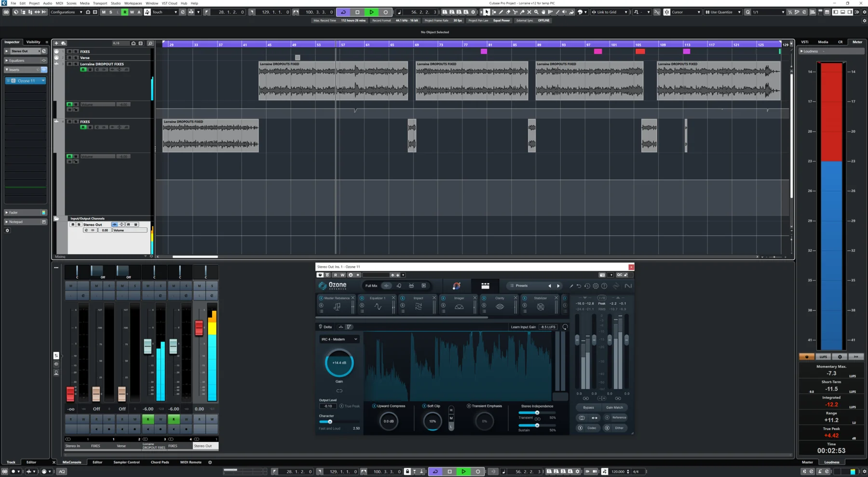This screenshot has width=868, height=477.
Task: Click the LUFS button in loudness meter
Action: pyautogui.click(x=823, y=357)
